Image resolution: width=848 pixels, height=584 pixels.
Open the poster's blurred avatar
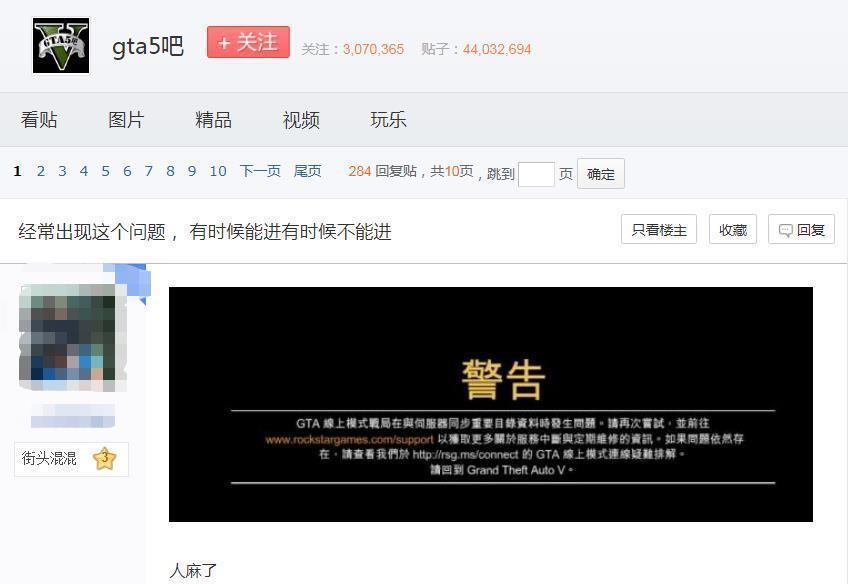pos(72,336)
